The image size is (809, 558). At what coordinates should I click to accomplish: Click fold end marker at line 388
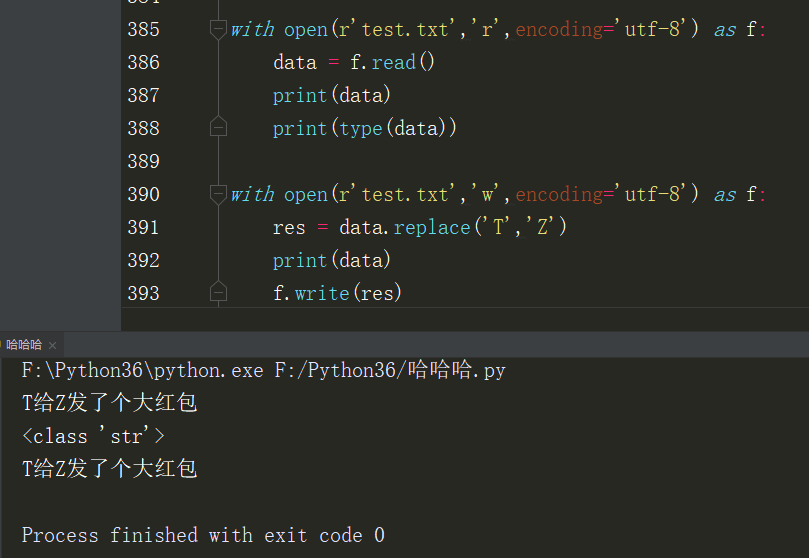pyautogui.click(x=219, y=128)
